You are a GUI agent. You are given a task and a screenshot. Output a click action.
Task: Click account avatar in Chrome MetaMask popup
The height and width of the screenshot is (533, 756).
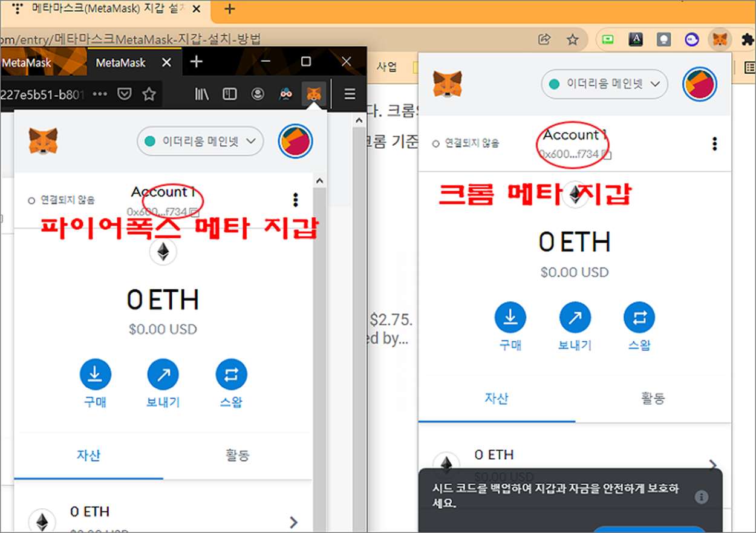(x=700, y=84)
